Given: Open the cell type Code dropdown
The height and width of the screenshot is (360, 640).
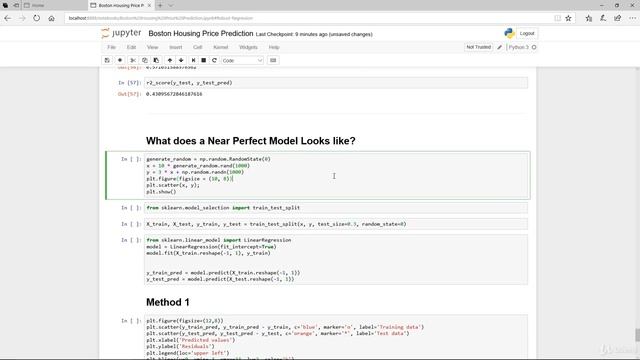Looking at the screenshot, I should (242, 60).
